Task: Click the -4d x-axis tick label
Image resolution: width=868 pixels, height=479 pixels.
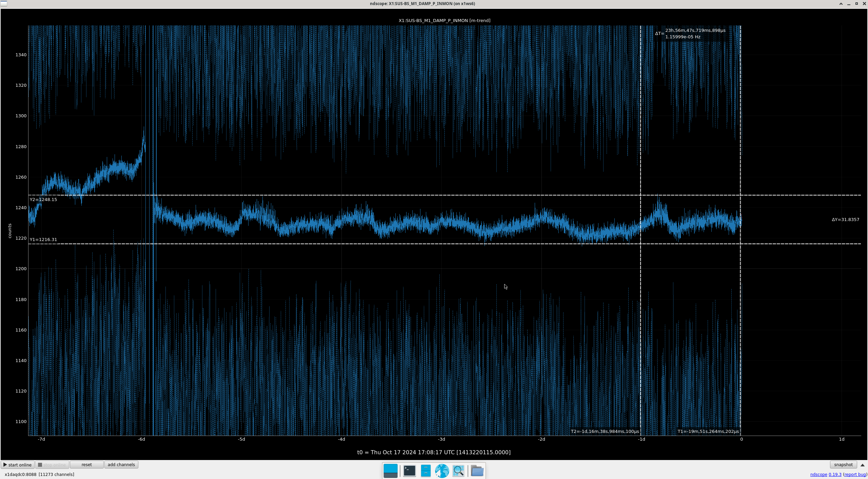Action: tap(341, 439)
